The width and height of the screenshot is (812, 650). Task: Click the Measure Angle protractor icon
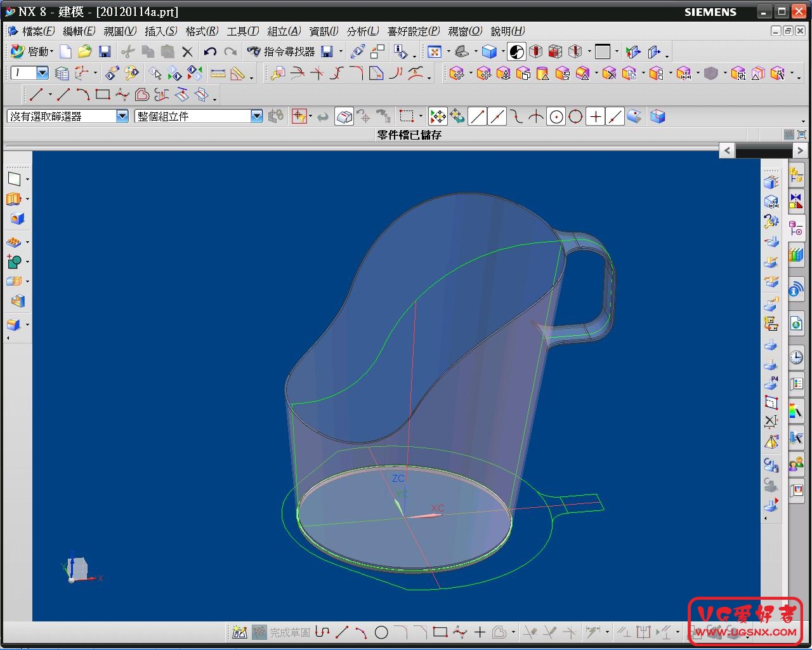(x=238, y=74)
